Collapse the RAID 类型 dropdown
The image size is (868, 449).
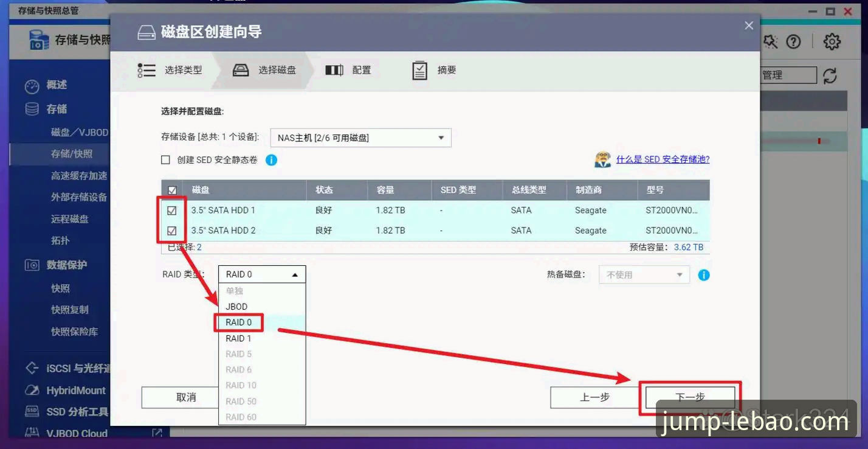coord(262,274)
